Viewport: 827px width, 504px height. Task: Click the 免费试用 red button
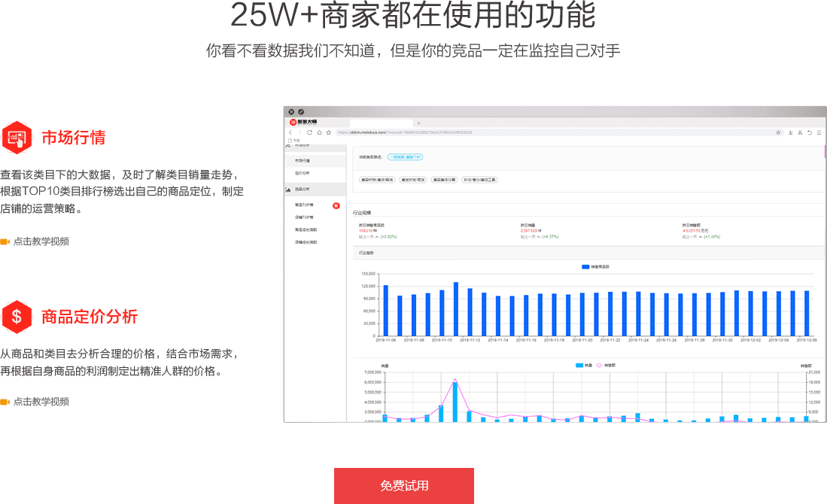(x=404, y=485)
